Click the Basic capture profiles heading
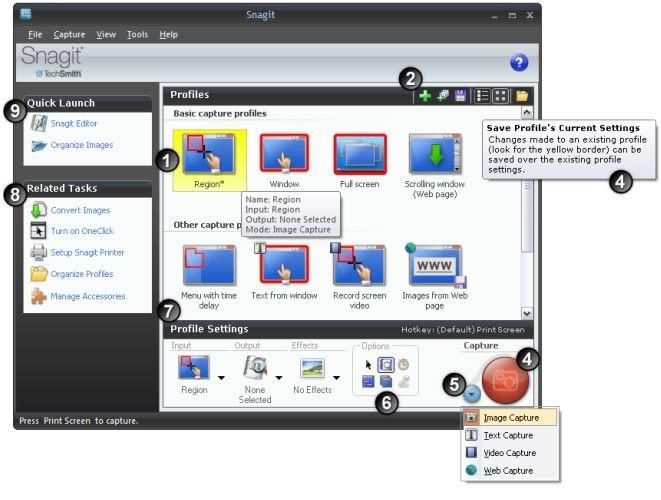 [220, 113]
